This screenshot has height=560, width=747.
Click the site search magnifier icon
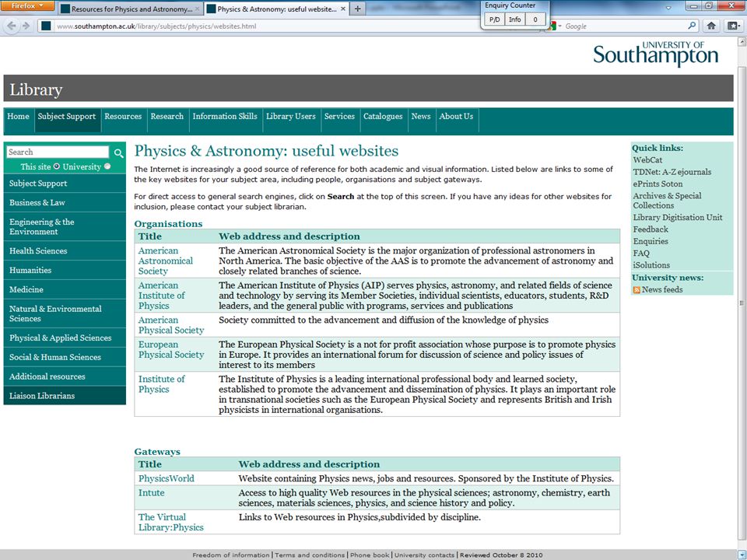(x=118, y=153)
